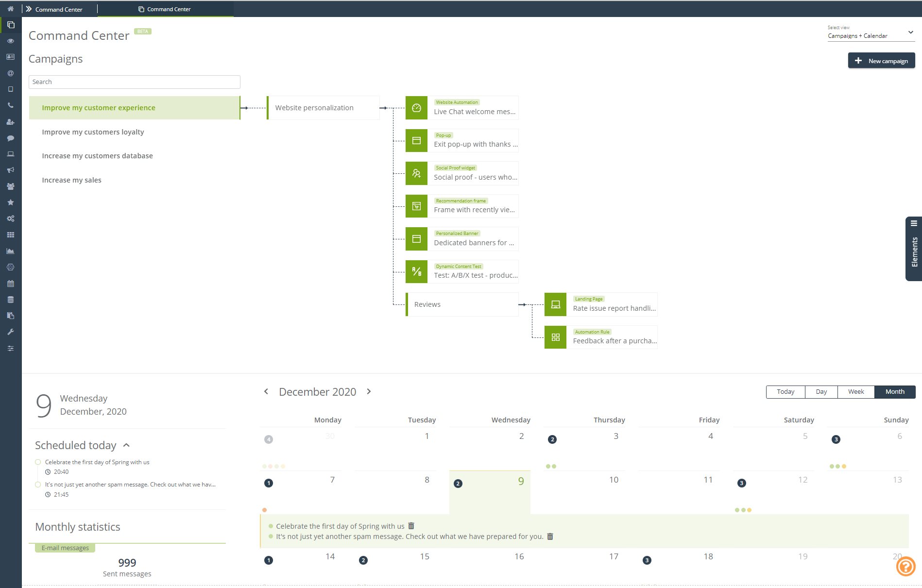Open the hexagon cube icon in the sidebar
922x588 pixels.
point(11,267)
